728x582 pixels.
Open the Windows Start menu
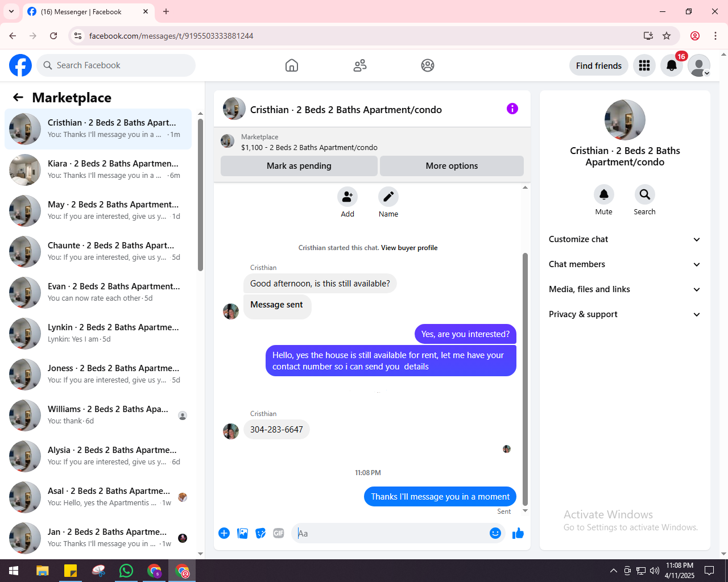coord(14,571)
